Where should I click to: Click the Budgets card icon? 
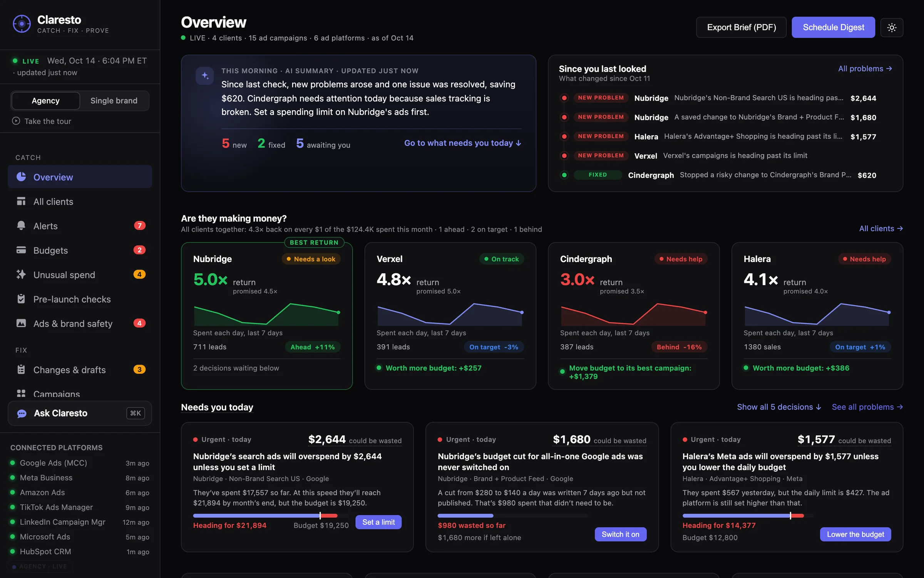pyautogui.click(x=21, y=250)
